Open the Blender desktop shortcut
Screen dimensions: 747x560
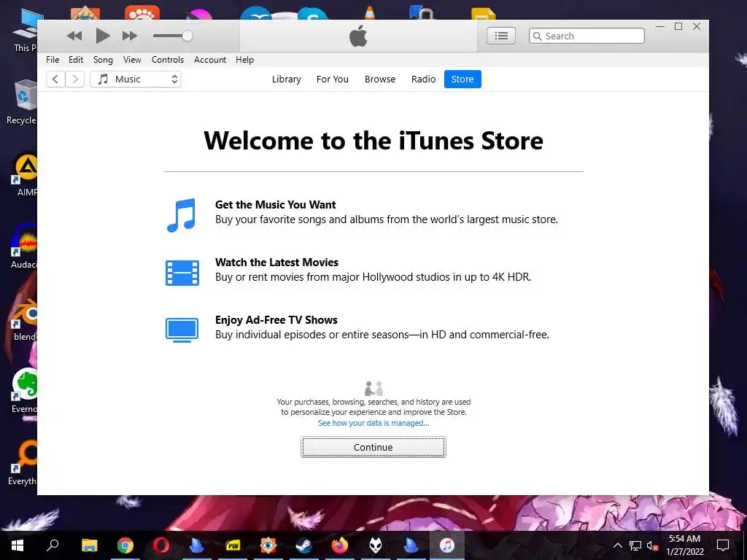pyautogui.click(x=25, y=319)
